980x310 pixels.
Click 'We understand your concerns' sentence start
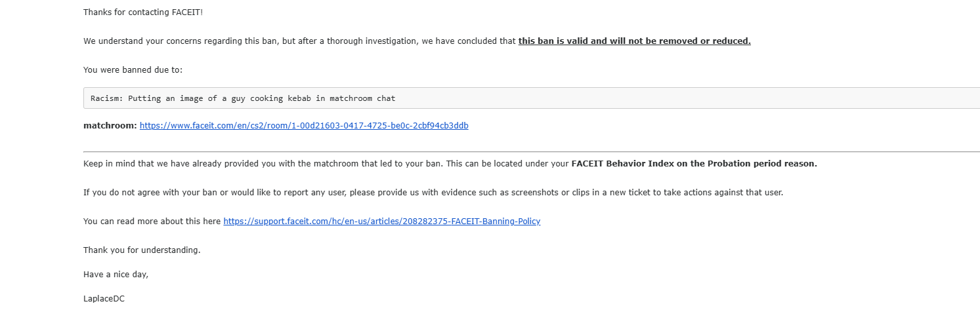pos(142,41)
